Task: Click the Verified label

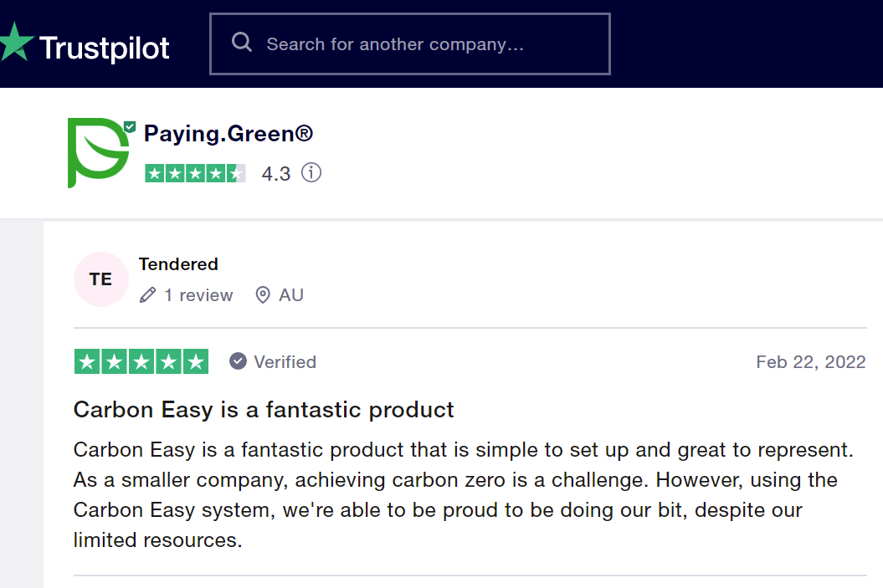Action: click(285, 362)
